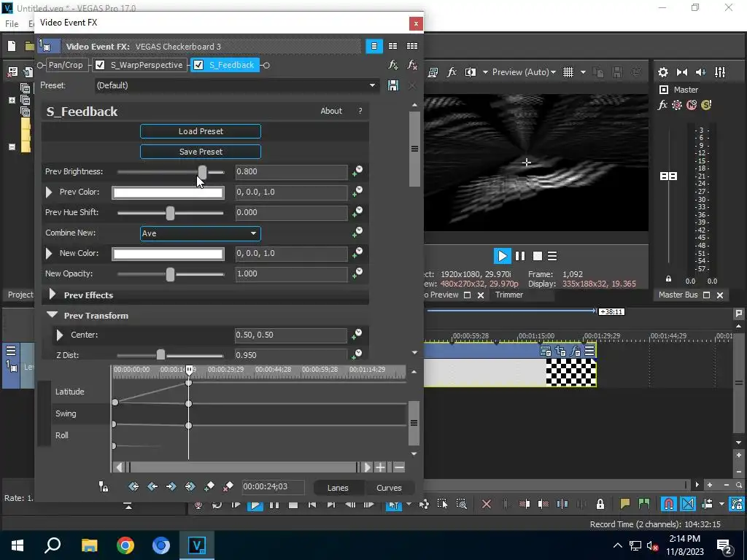The image size is (747, 560).
Task: Open video preview on external monitor
Action: (433, 72)
